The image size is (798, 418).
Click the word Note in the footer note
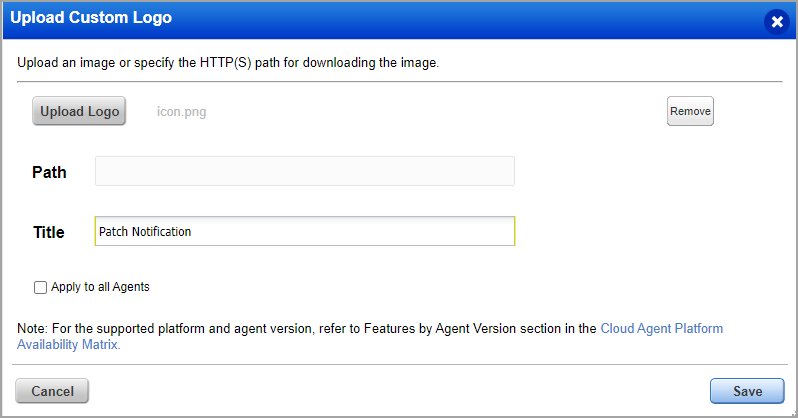(x=30, y=328)
